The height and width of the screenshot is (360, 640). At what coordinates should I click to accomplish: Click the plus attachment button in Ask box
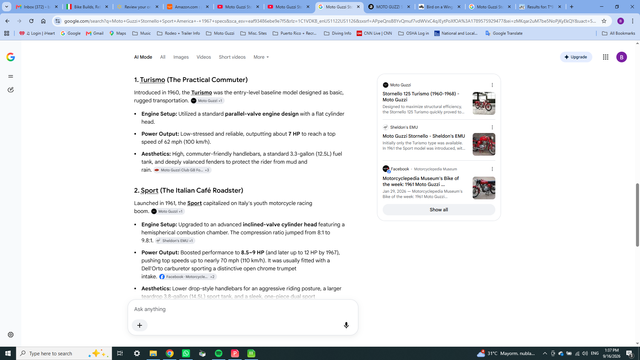click(x=140, y=325)
